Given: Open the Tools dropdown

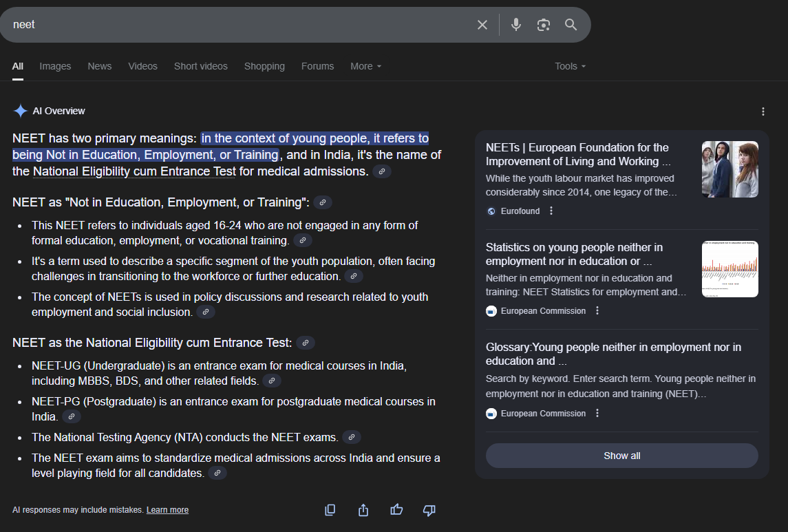Looking at the screenshot, I should (571, 66).
